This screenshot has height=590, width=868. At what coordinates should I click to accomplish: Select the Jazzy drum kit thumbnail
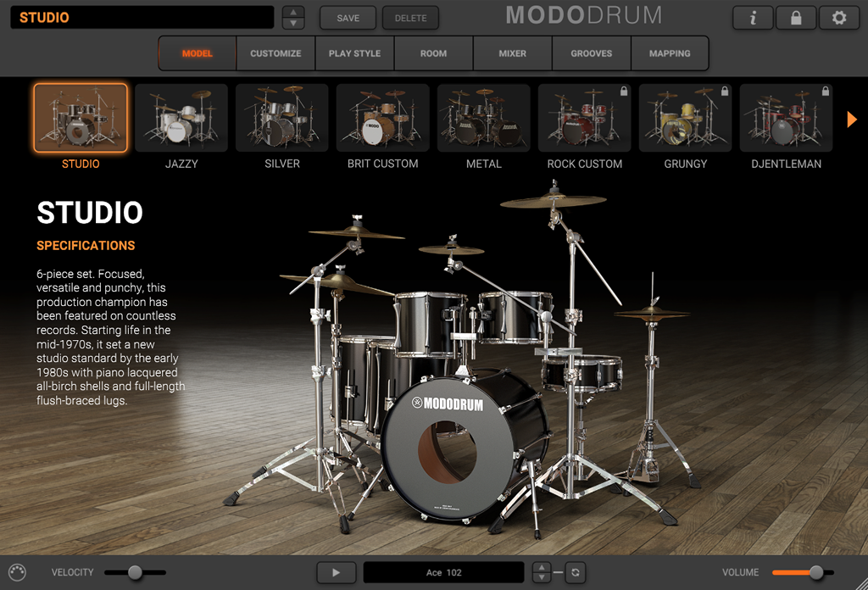(x=181, y=118)
